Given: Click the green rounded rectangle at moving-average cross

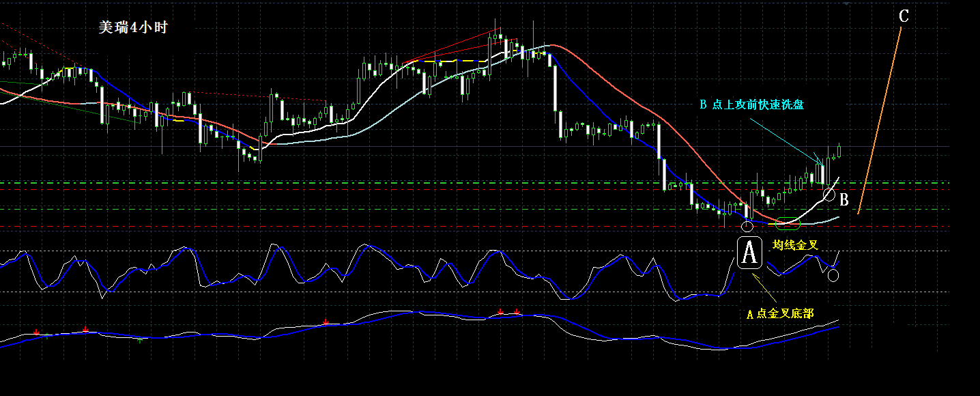Looking at the screenshot, I should coord(788,223).
